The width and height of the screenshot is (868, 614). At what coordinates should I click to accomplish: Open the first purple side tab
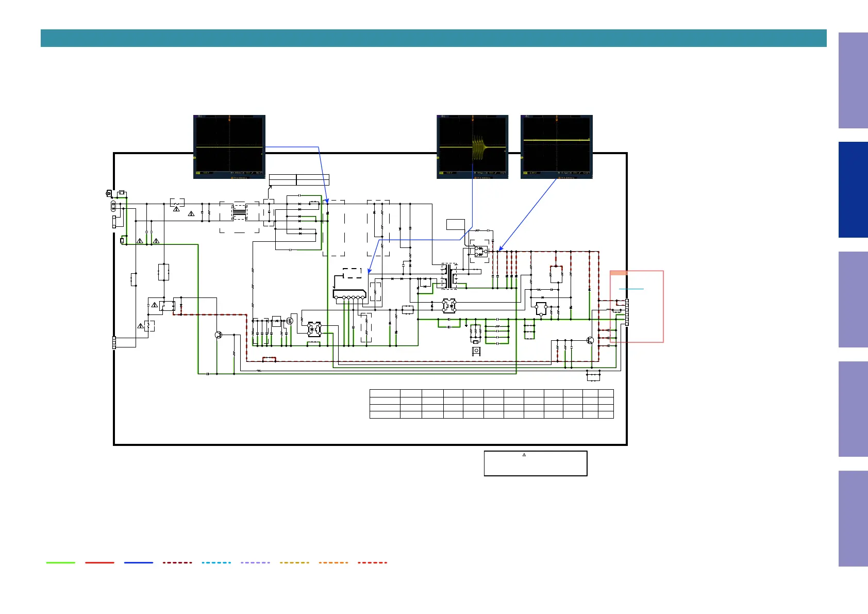tap(853, 80)
